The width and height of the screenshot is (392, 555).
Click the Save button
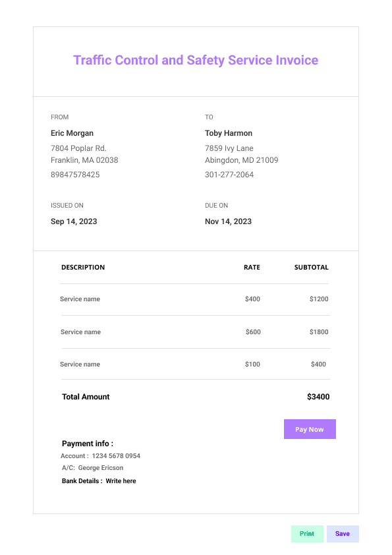click(x=343, y=533)
